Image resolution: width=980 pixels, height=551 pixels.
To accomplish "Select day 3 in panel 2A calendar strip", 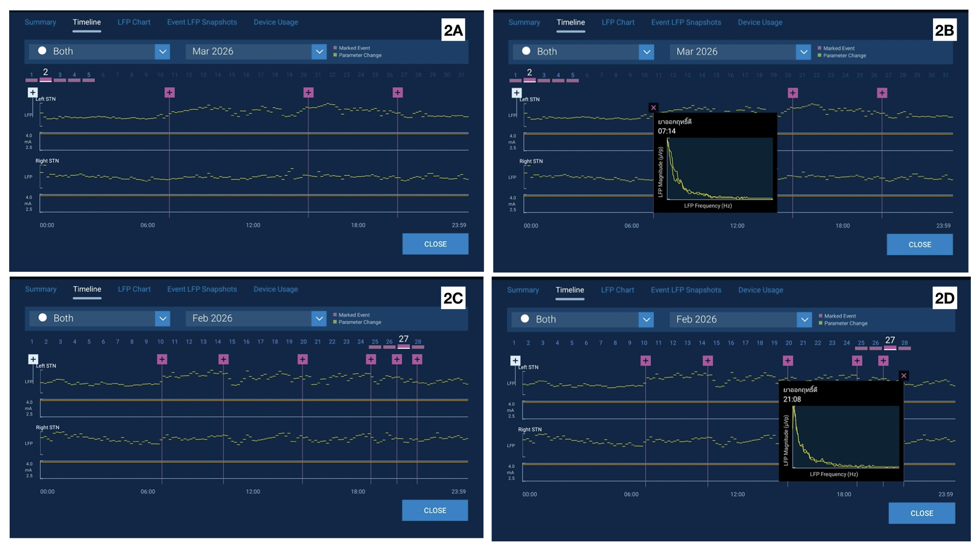I will pos(60,76).
